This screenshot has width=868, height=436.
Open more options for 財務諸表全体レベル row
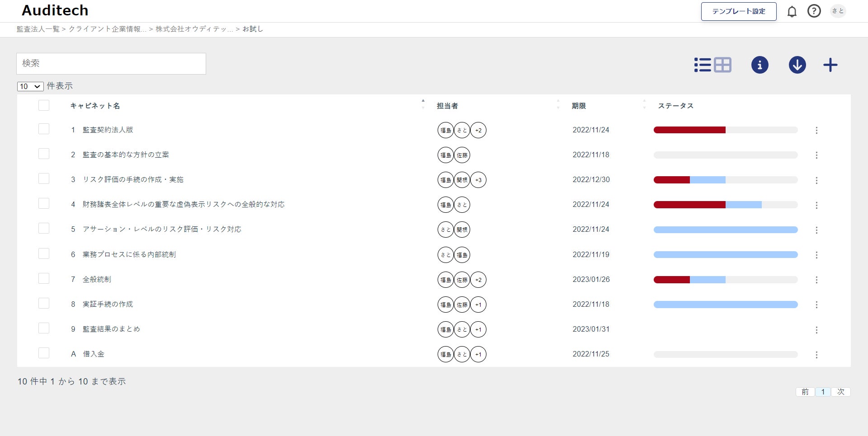pos(816,205)
